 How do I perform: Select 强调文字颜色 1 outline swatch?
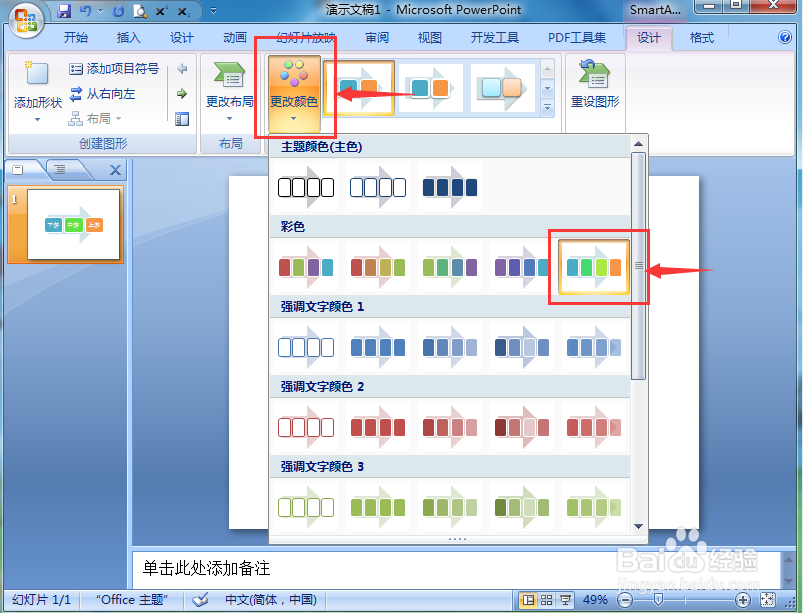(x=306, y=347)
